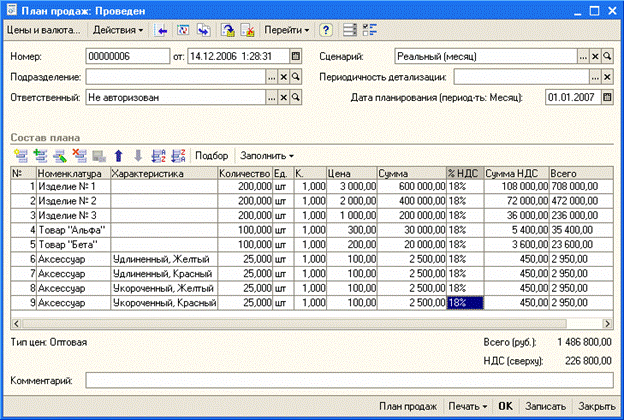Click the delete row icon with red X
The image size is (624, 420).
80,156
